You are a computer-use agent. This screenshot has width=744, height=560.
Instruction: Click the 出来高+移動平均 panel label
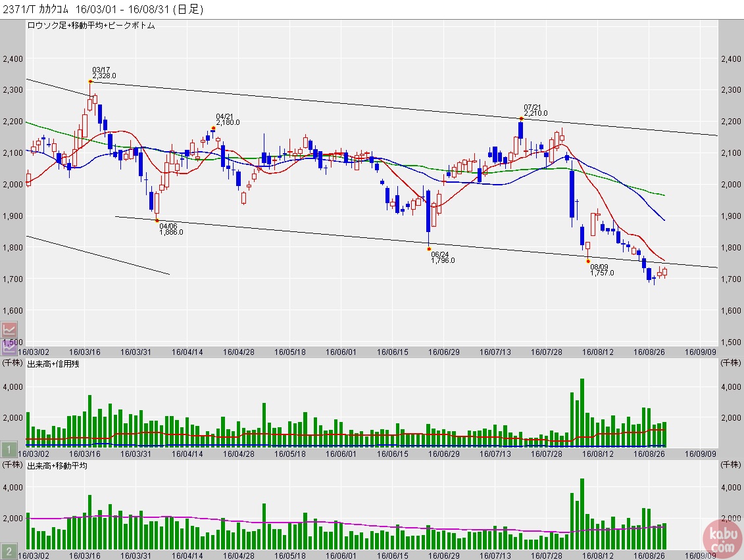pyautogui.click(x=57, y=465)
